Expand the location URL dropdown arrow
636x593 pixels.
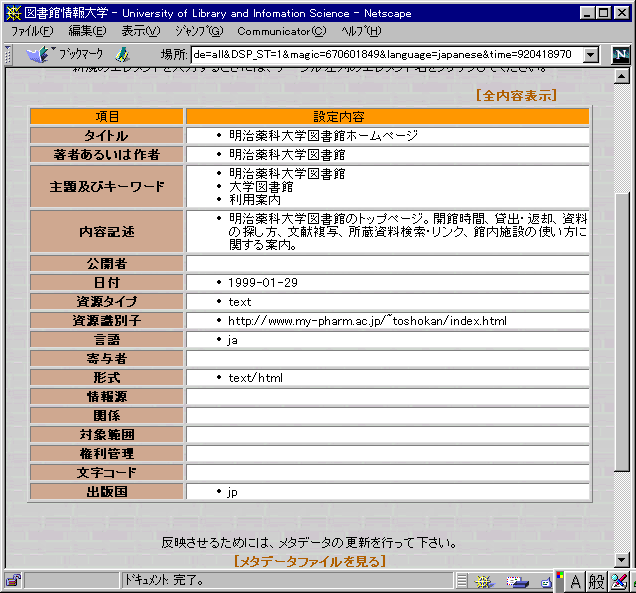pyautogui.click(x=590, y=55)
